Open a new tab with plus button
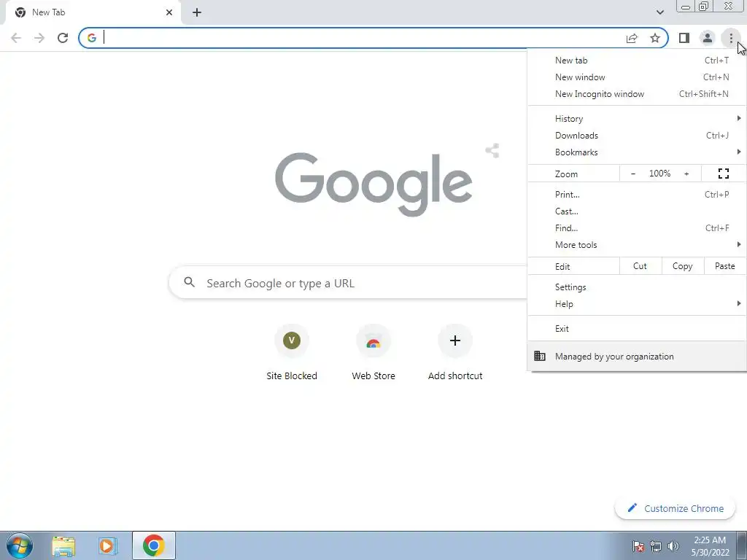The height and width of the screenshot is (560, 747). [197, 12]
